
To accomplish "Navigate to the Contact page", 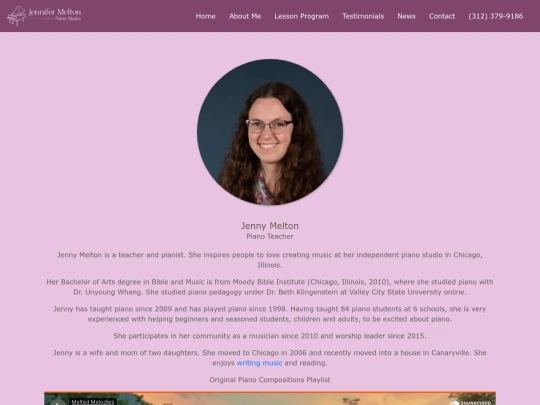I will tap(442, 16).
